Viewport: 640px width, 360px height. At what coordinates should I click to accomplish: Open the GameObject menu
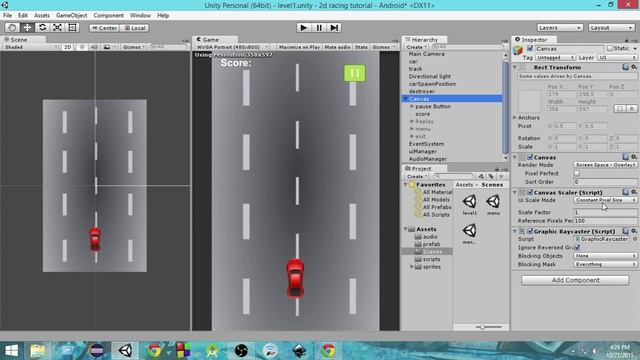click(71, 16)
